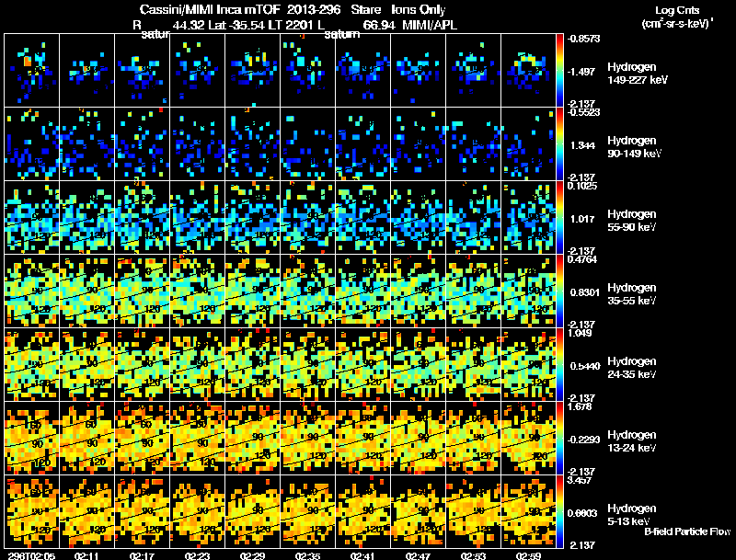Click the colorbar value '-1.497'
The height and width of the screenshot is (560, 736).
click(x=582, y=72)
